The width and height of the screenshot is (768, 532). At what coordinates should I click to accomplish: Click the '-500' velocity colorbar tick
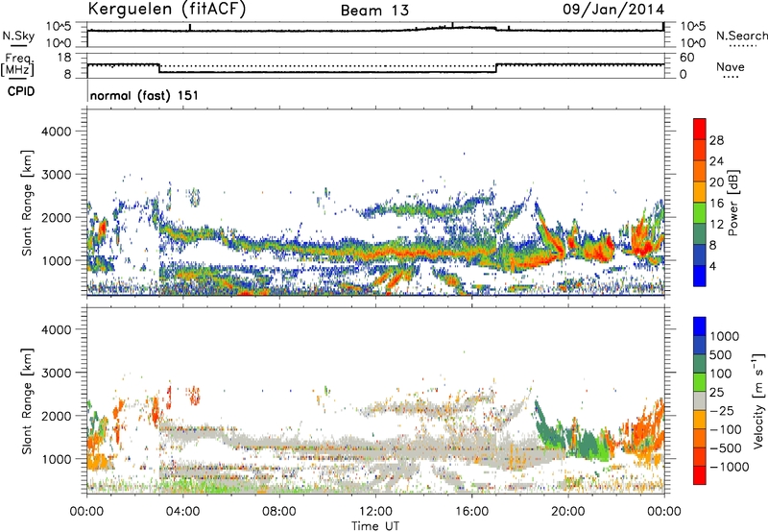(x=726, y=448)
